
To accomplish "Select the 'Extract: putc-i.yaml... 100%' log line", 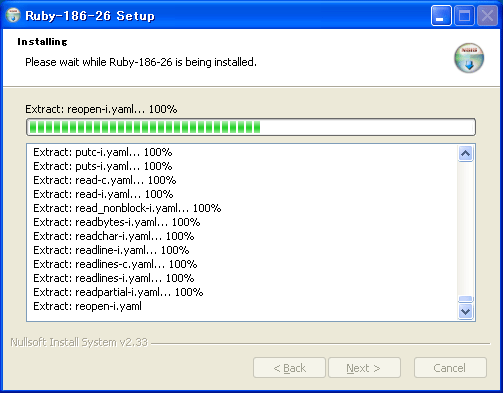I will pos(103,152).
